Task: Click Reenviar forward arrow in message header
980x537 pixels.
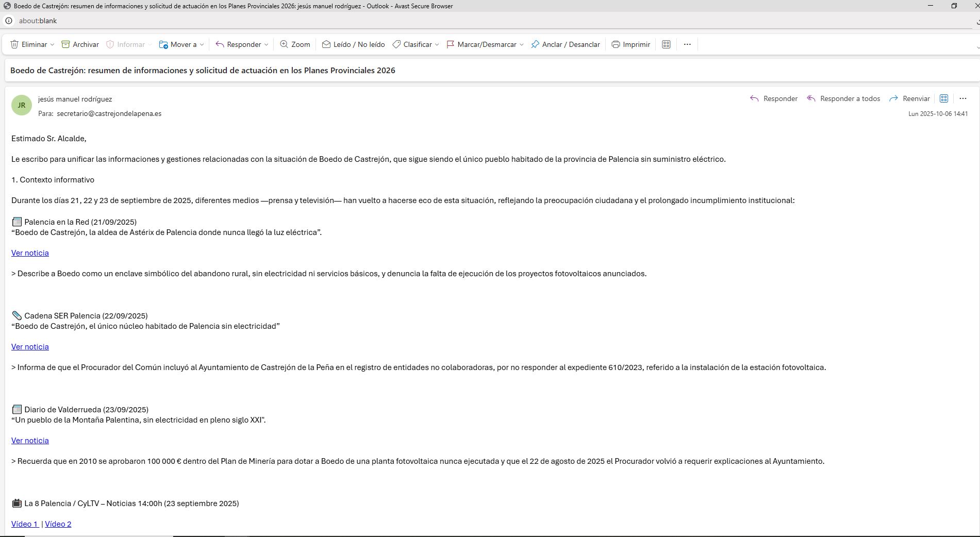Action: 909,98
